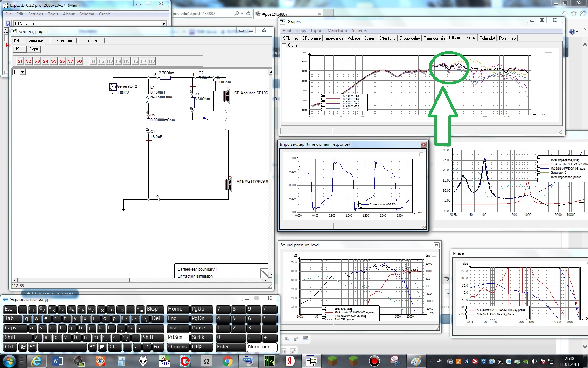588x368 pixels.
Task: Expand the '10 New project' dropdown
Action: coord(164,24)
